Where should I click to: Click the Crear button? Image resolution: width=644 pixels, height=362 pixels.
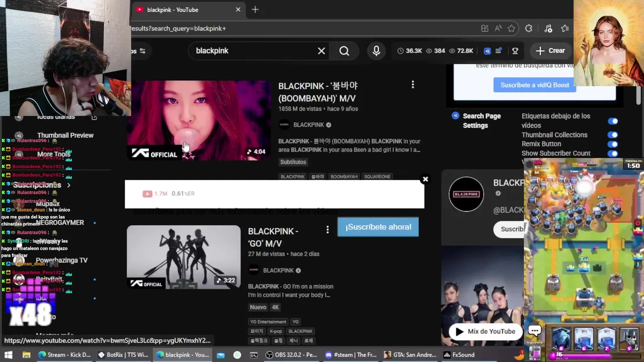pos(550,51)
